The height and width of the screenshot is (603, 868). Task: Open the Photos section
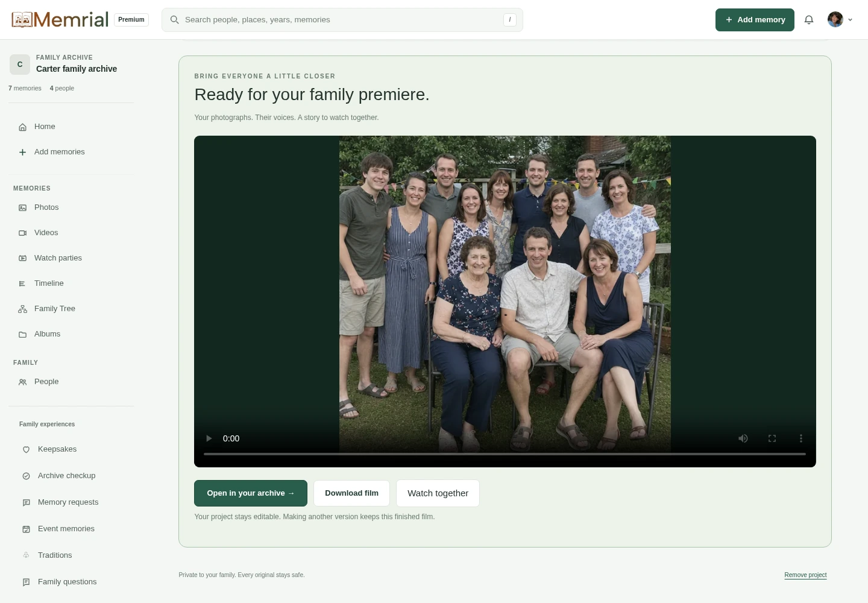[71, 207]
